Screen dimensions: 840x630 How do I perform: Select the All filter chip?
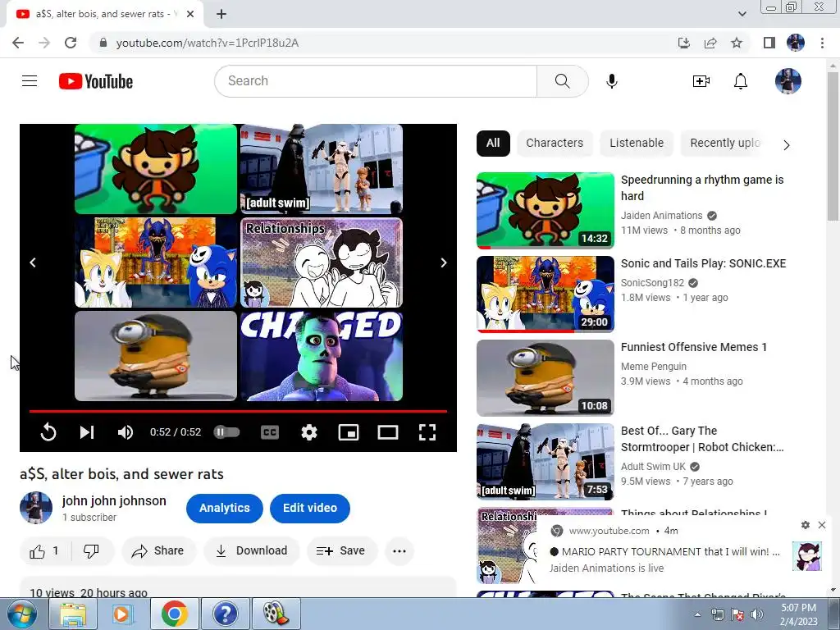click(493, 143)
